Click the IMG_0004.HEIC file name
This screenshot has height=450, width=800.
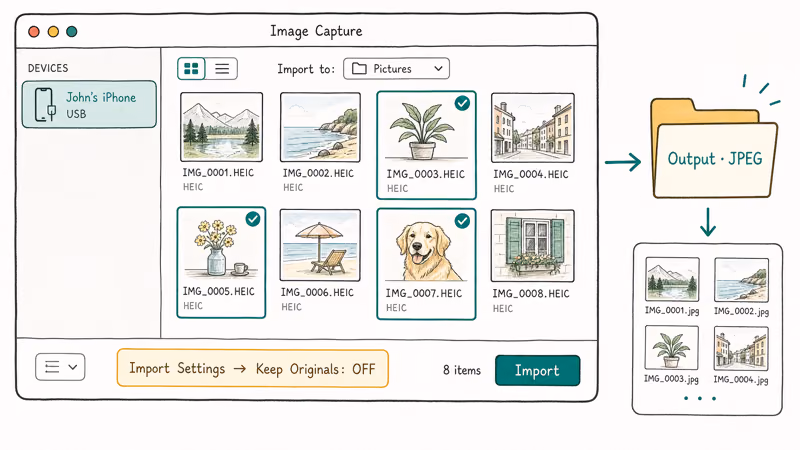[531, 174]
